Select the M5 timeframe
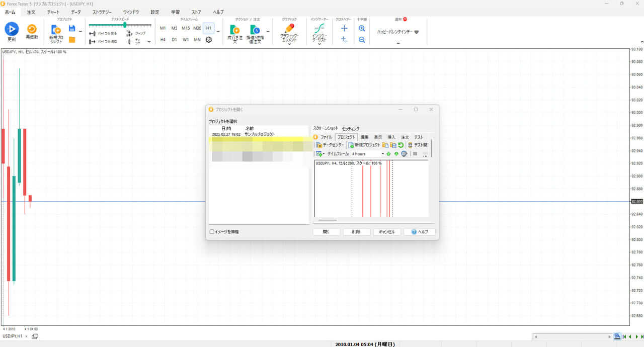The image size is (644, 347). [174, 28]
